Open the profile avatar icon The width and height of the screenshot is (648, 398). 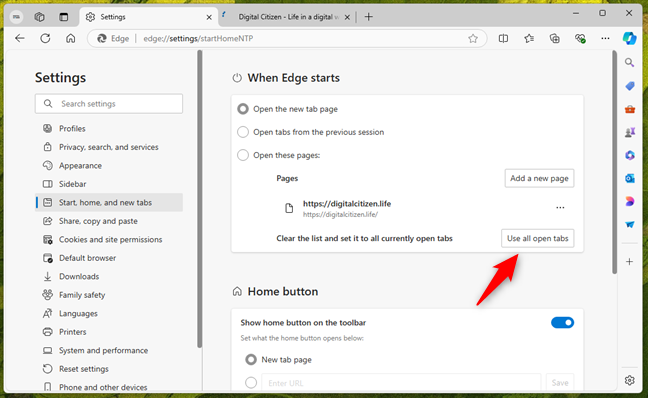(x=16, y=17)
